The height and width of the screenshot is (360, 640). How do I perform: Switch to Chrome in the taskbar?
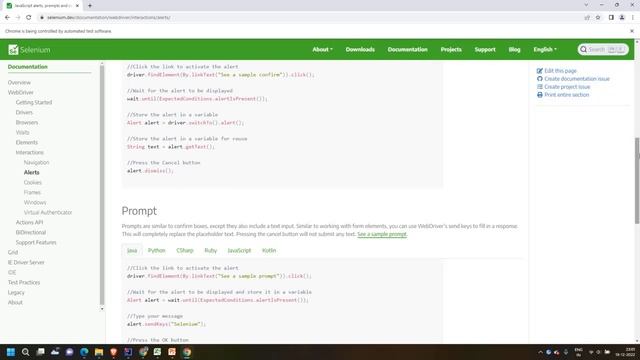187,352
